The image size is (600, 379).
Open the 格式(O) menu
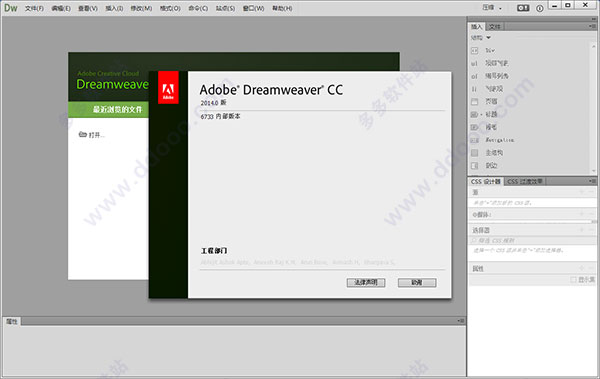pyautogui.click(x=170, y=8)
